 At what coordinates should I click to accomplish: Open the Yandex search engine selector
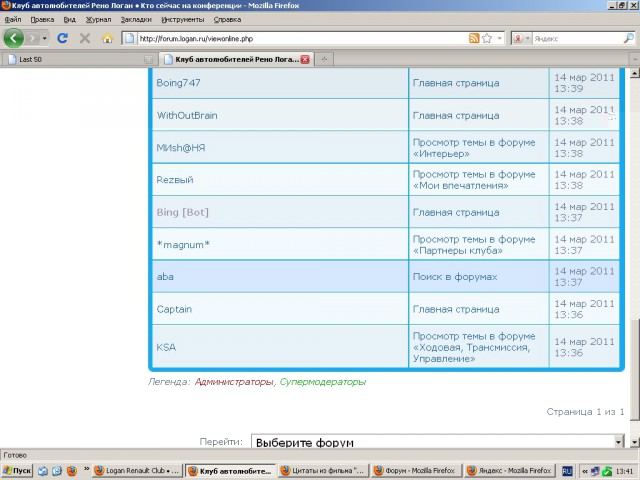click(521, 39)
